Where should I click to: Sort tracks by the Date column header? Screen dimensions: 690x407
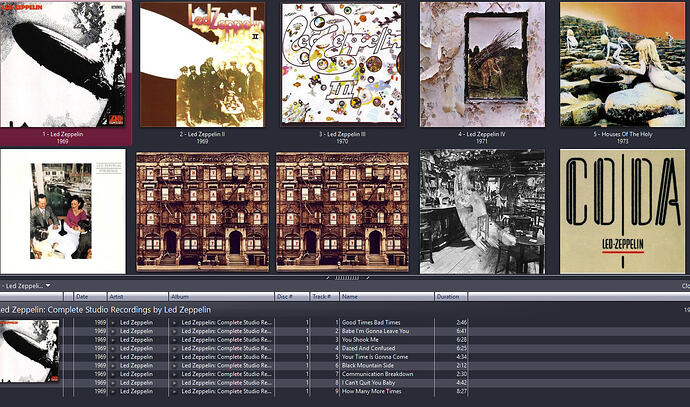[x=90, y=297]
